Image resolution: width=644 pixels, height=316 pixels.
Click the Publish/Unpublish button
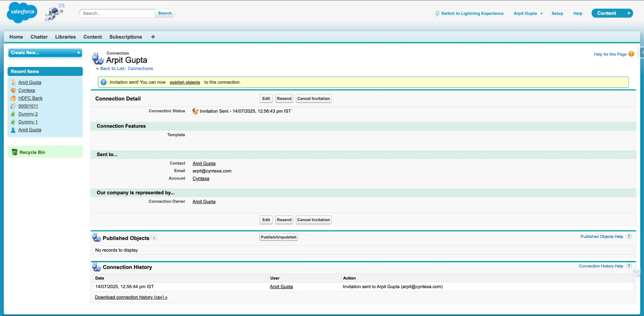coord(278,237)
